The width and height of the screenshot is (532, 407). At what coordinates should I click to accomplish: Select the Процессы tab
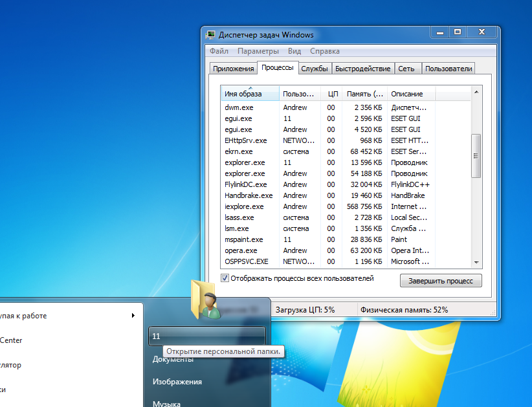point(278,67)
